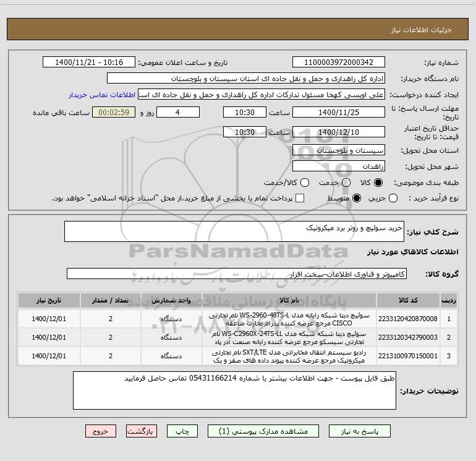Image resolution: width=476 pixels, height=461 pixels.
Task: Click the خروج exit button
Action: [x=101, y=431]
